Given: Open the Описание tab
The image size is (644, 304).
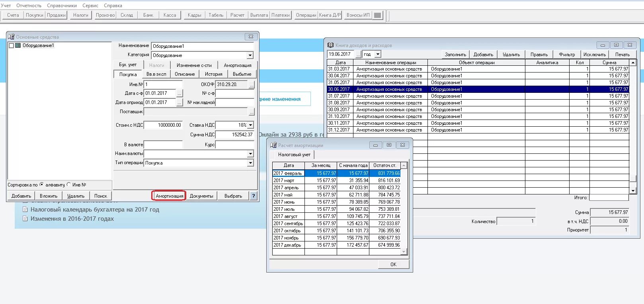Looking at the screenshot, I should pos(185,74).
